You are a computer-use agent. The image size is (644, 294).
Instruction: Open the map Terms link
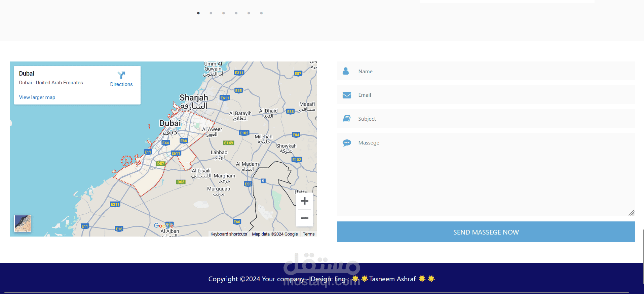coord(309,234)
